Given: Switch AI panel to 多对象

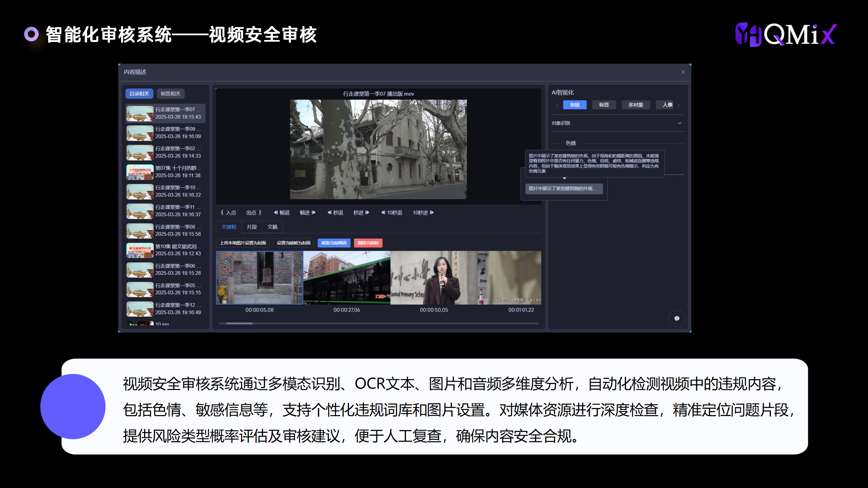Looking at the screenshot, I should point(635,105).
